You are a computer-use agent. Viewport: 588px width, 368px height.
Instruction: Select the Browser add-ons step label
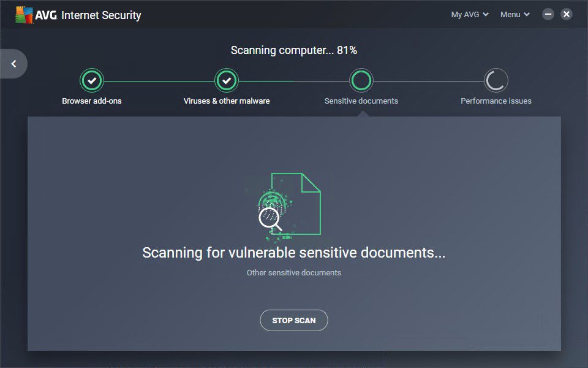[92, 101]
